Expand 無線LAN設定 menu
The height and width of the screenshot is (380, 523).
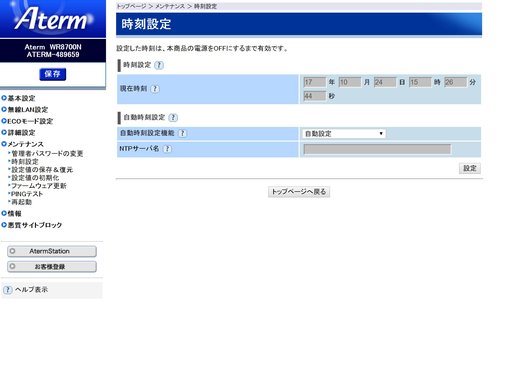pos(28,109)
